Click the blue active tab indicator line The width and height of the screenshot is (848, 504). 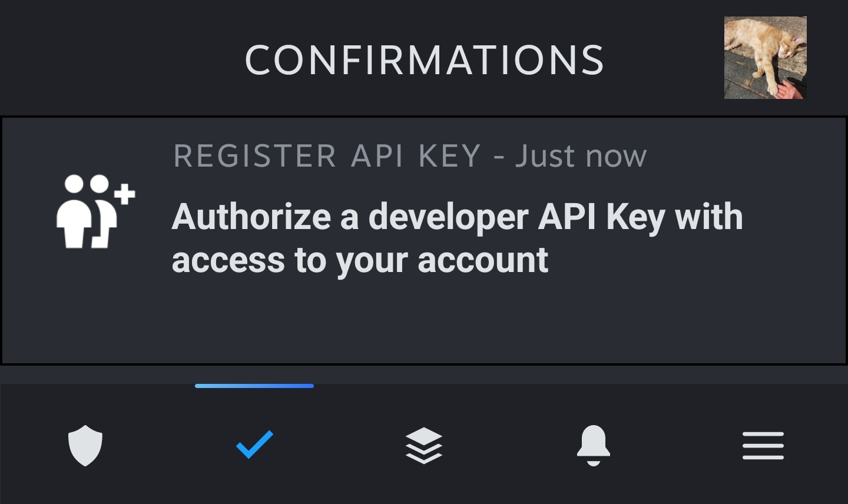[254, 386]
